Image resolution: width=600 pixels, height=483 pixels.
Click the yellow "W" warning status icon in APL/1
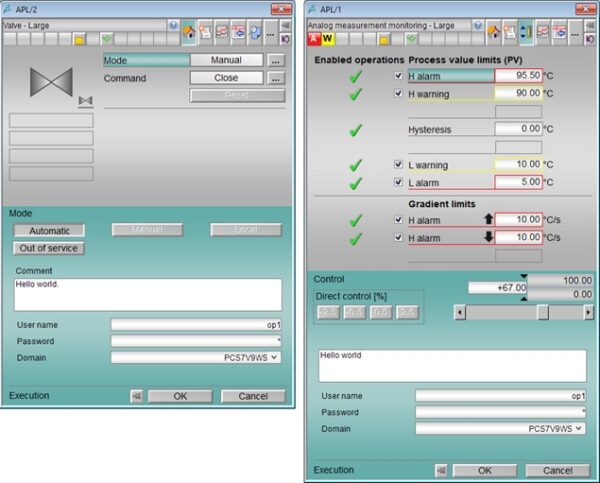pyautogui.click(x=327, y=39)
